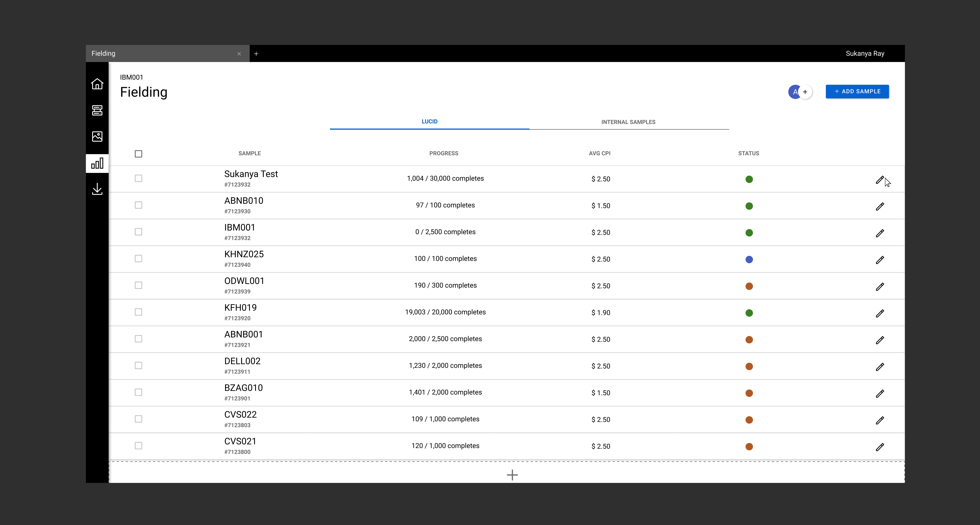
Task: Edit the ODWL001 sample row
Action: 880,287
